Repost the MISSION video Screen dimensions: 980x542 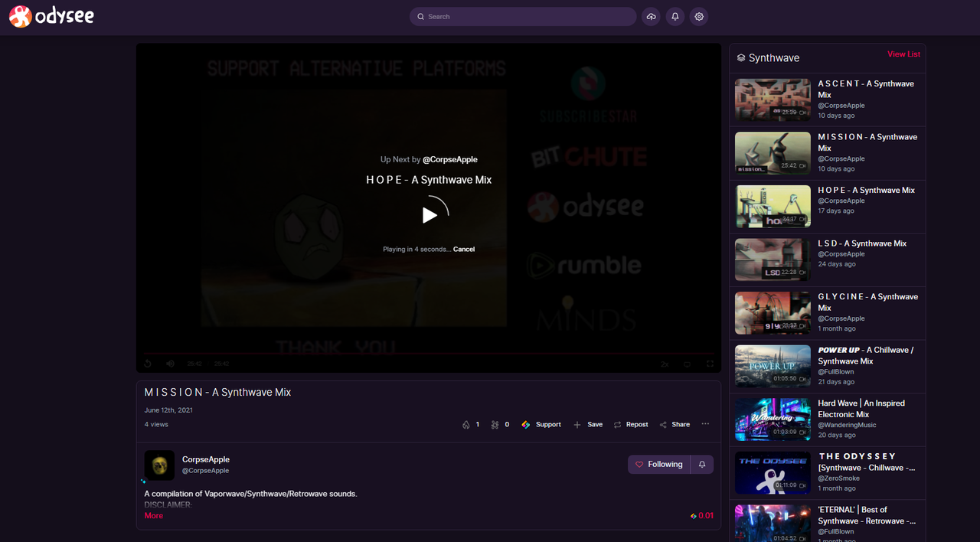pyautogui.click(x=631, y=424)
